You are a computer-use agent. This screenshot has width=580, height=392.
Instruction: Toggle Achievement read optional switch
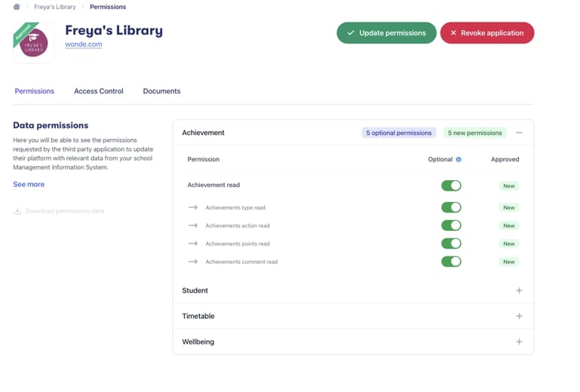451,185
